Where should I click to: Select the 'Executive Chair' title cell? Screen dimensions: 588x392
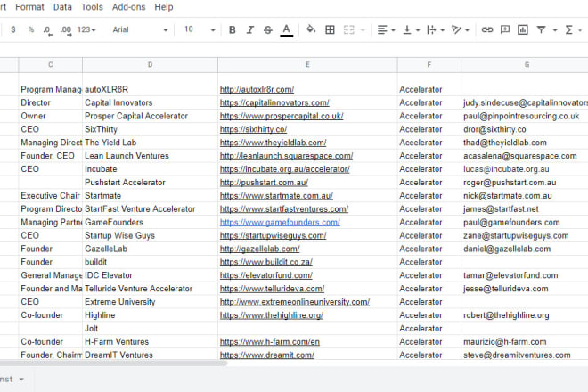[x=51, y=196]
